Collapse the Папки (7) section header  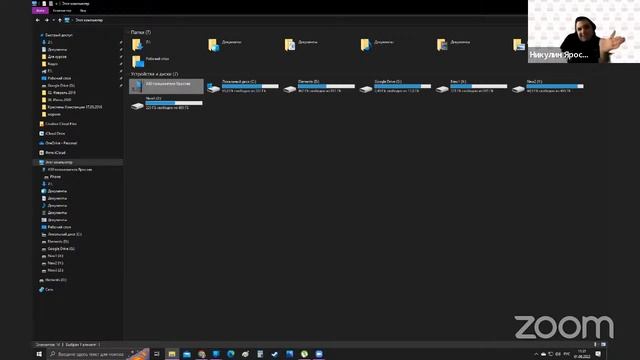coord(140,32)
